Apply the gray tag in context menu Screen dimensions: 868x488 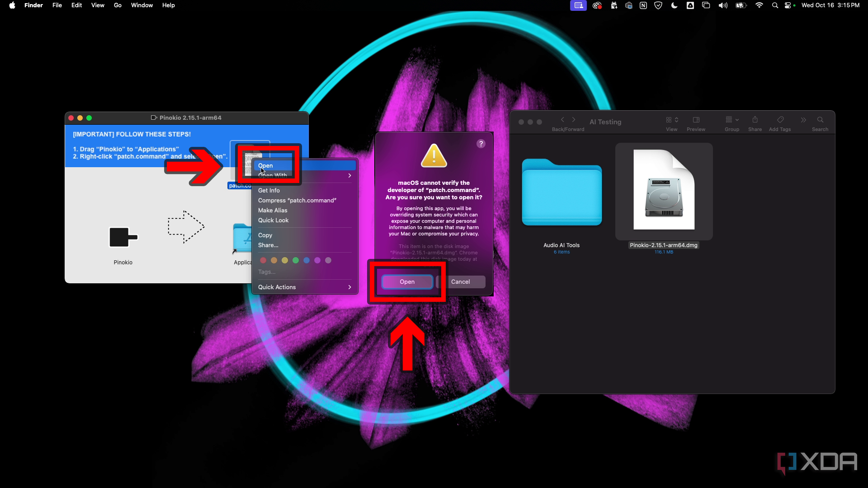pos(328,260)
